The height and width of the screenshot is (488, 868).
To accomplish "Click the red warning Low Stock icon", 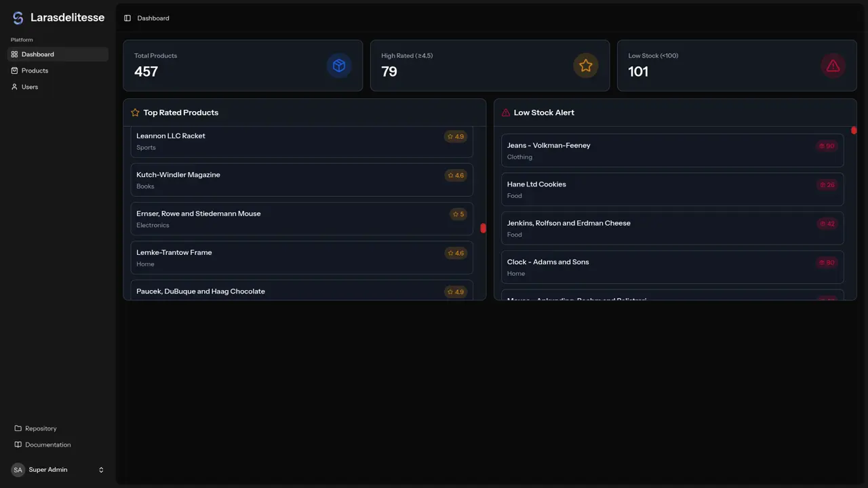I will 833,66.
